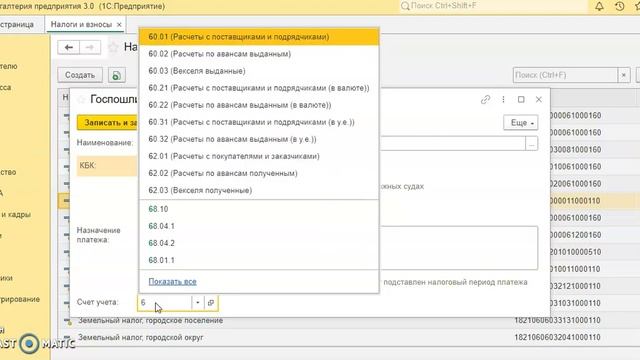Select account 60.02 Расчеты по авансам выданным

(x=259, y=54)
